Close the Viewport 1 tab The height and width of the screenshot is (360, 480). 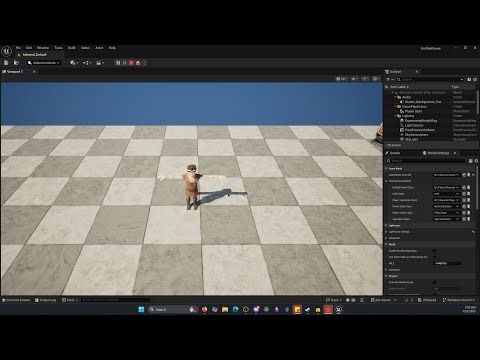(34, 72)
